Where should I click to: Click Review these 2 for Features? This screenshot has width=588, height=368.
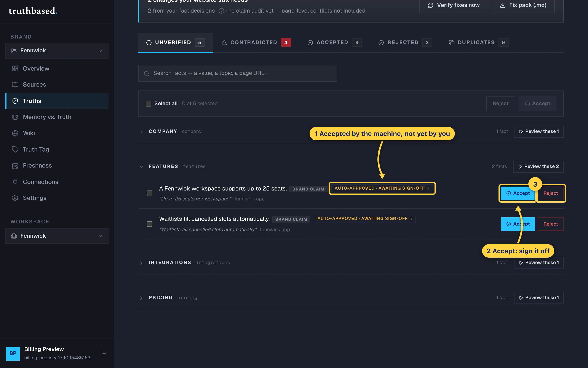pyautogui.click(x=538, y=166)
